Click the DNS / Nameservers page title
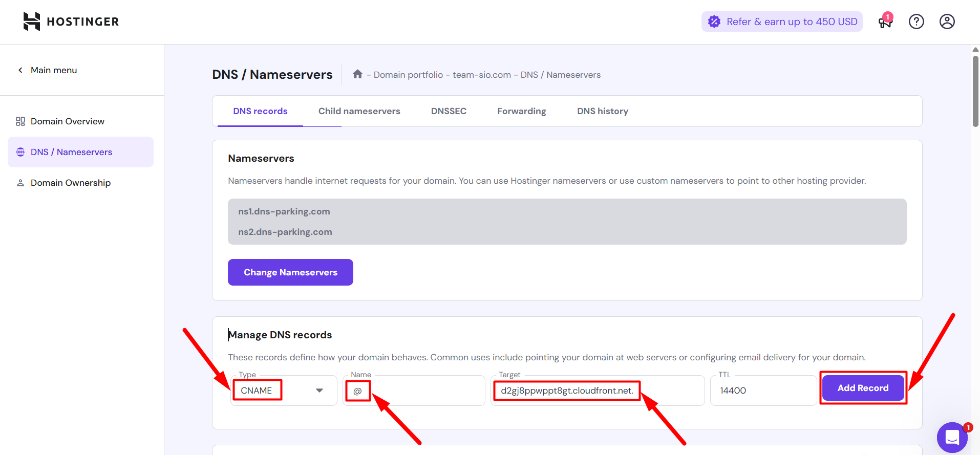980x455 pixels. pos(272,75)
